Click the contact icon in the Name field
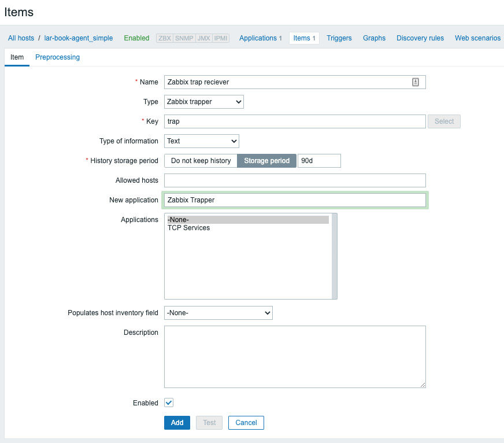 click(x=416, y=82)
